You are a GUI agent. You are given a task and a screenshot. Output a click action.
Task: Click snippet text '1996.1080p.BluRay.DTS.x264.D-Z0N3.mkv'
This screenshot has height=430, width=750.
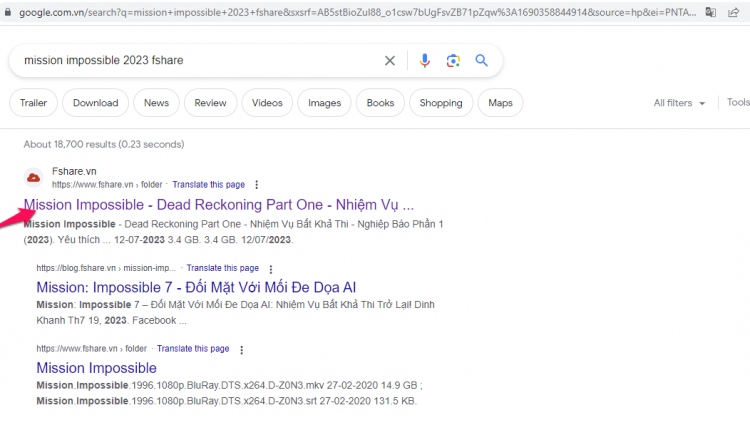click(228, 386)
